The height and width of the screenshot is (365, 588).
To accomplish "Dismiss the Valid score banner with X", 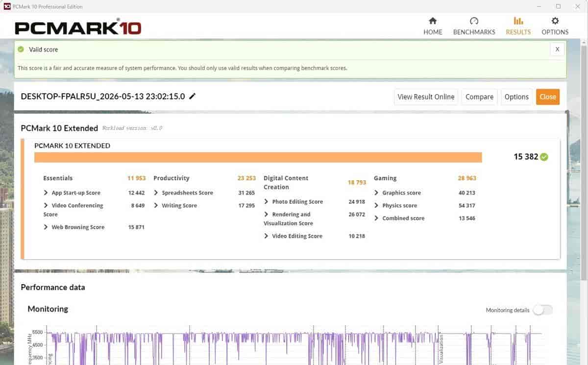I will pos(557,49).
